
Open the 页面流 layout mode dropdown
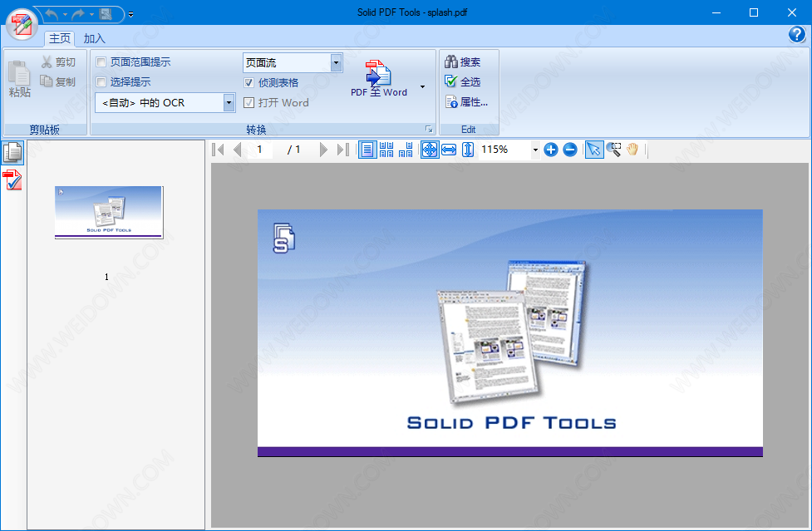click(x=336, y=62)
